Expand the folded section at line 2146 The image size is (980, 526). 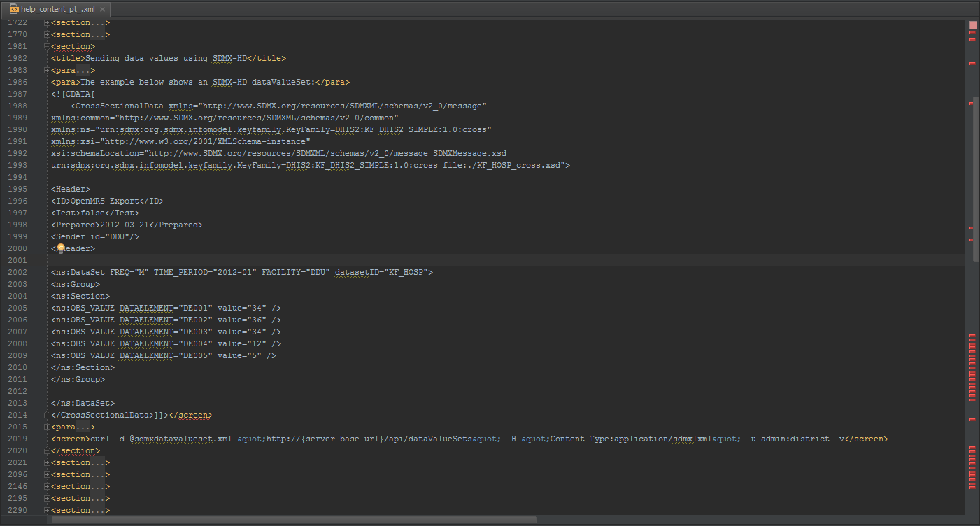[47, 486]
